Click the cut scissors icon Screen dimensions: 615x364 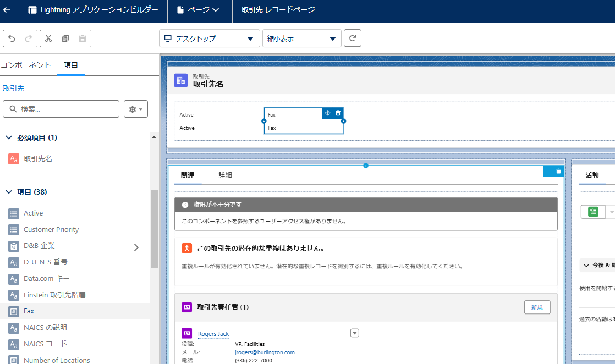48,38
